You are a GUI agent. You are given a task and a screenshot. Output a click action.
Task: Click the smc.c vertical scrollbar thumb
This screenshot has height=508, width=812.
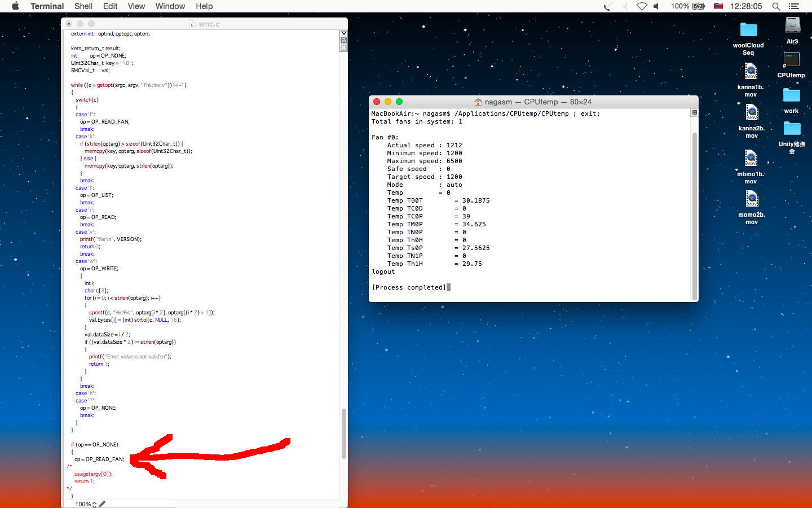343,433
